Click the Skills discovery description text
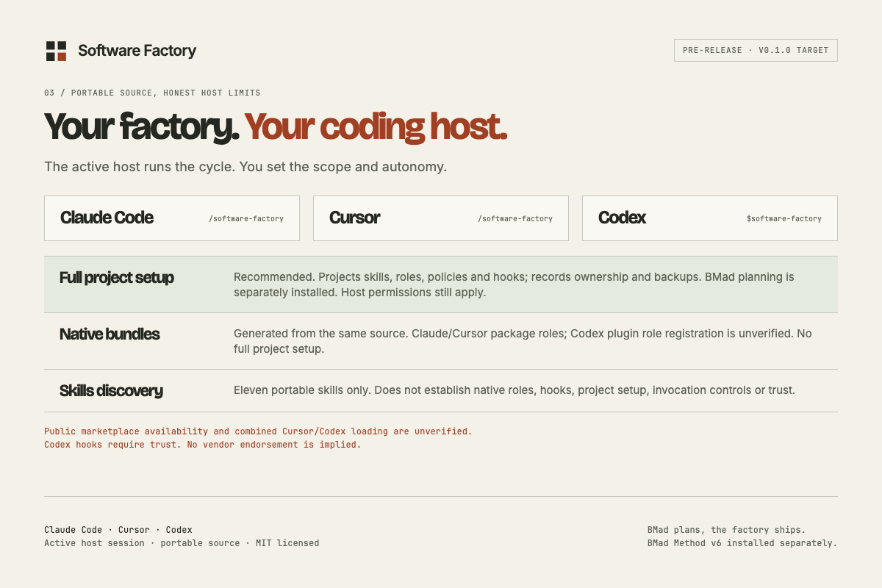This screenshot has height=588, width=882. click(x=514, y=390)
